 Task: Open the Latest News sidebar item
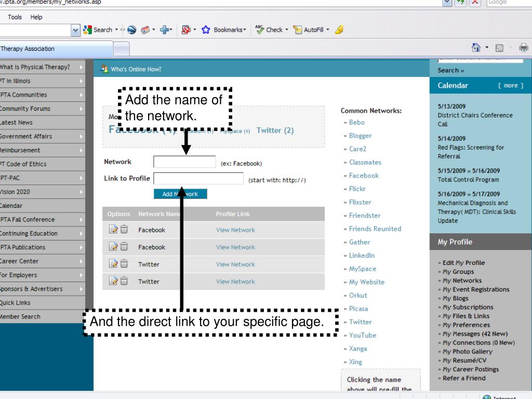click(x=43, y=123)
